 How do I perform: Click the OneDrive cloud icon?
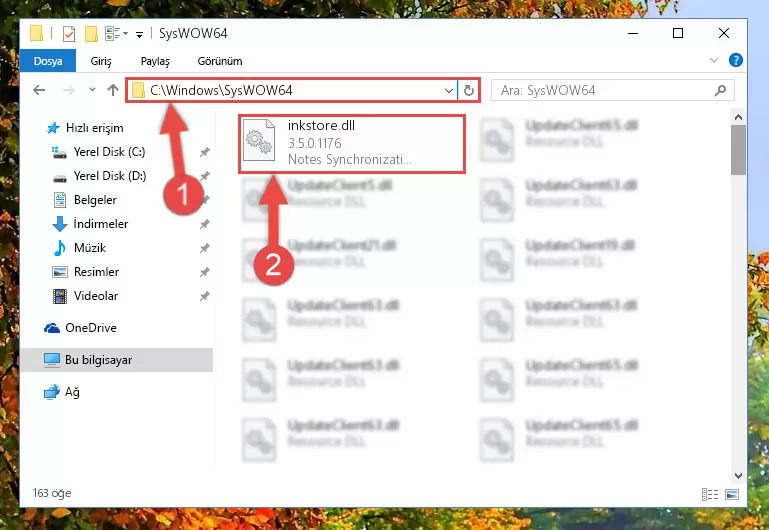(x=51, y=328)
